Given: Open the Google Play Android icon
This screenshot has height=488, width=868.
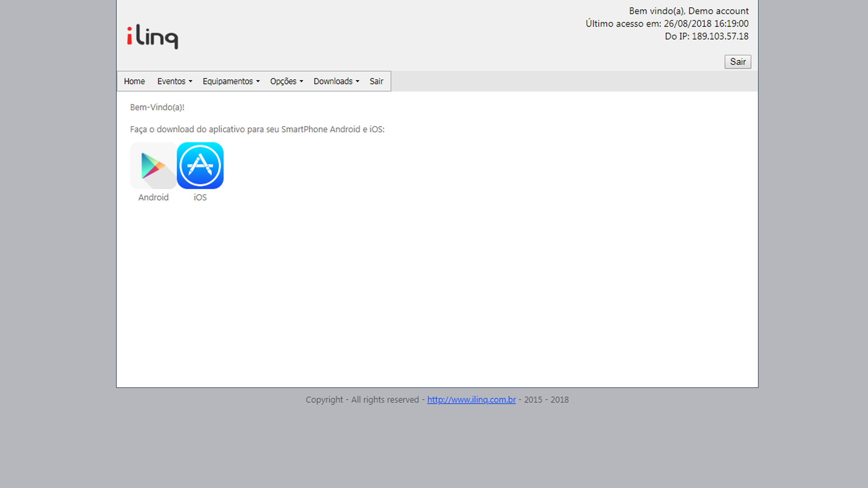Looking at the screenshot, I should [x=153, y=166].
